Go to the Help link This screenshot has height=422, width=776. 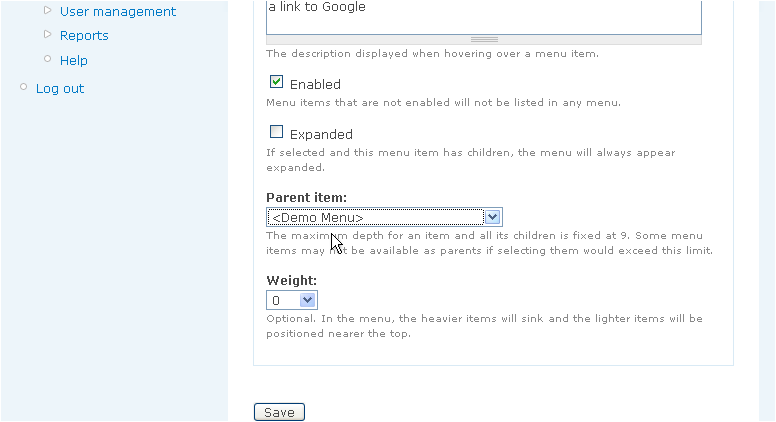coord(74,60)
